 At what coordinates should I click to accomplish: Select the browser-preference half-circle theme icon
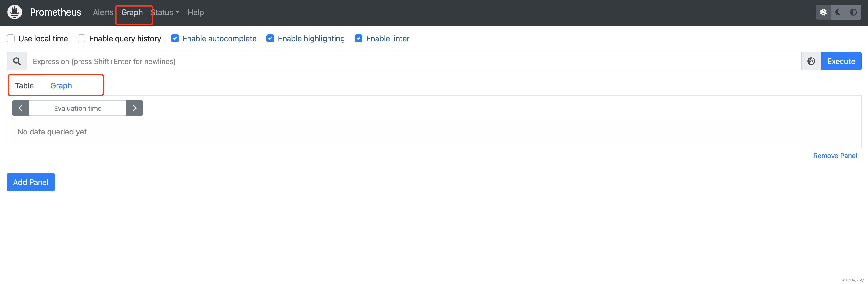(853, 12)
